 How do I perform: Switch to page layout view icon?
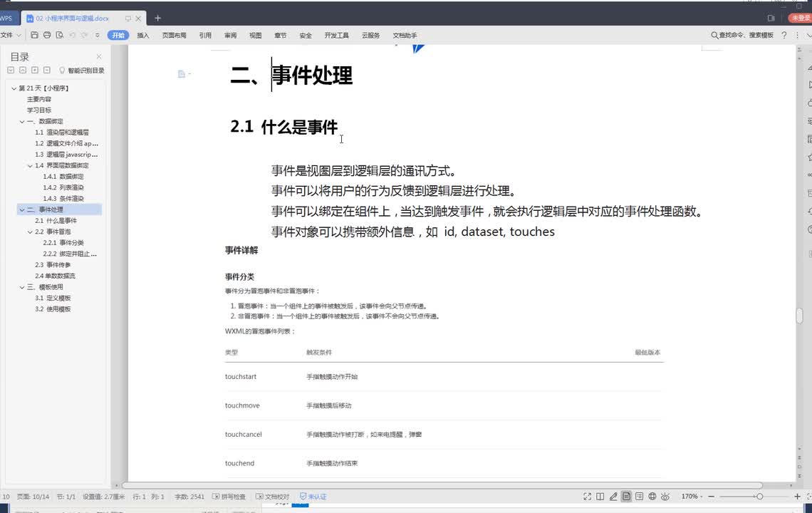tap(627, 497)
